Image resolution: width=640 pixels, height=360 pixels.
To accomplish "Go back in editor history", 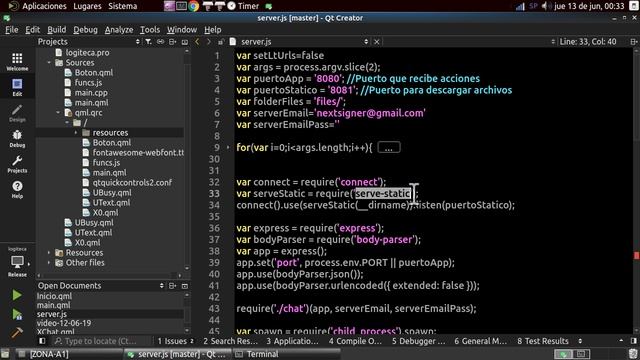I will [x=197, y=42].
